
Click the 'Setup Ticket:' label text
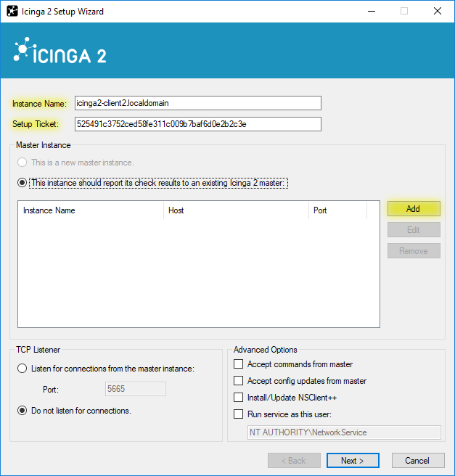tap(36, 124)
